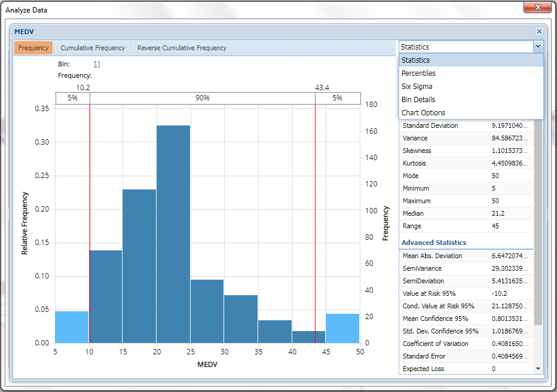The width and height of the screenshot is (557, 392).
Task: Close the Analyze Data window
Action: (x=537, y=8)
